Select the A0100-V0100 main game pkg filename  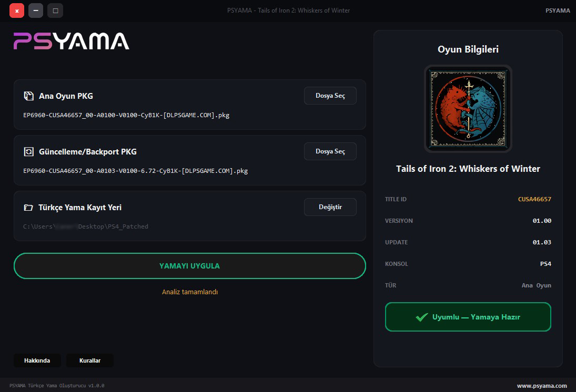click(x=126, y=115)
